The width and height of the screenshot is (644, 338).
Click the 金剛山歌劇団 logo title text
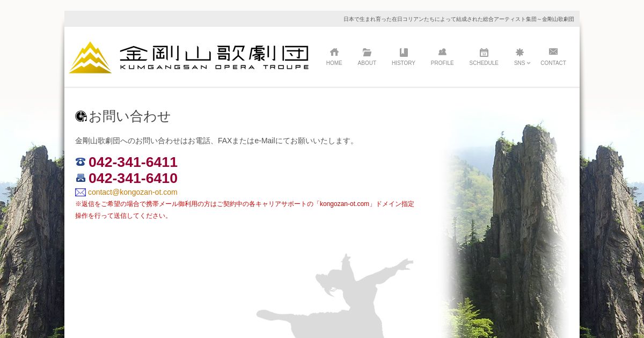point(214,53)
